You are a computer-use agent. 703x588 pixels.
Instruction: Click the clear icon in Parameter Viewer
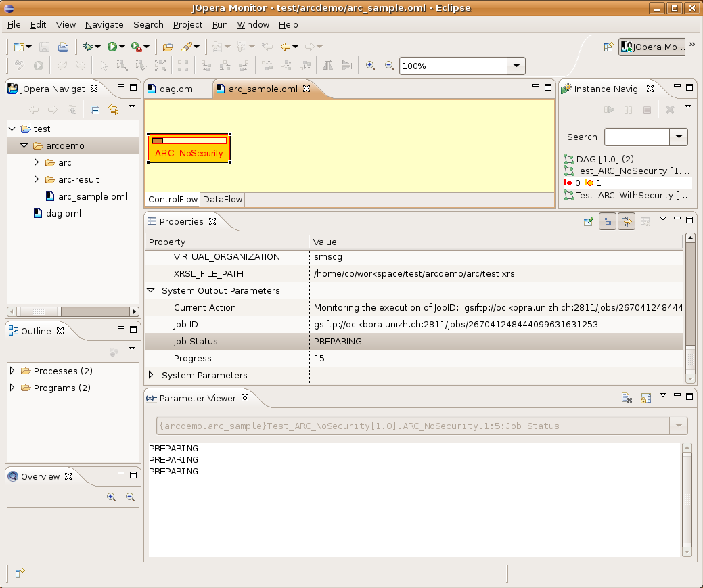627,398
